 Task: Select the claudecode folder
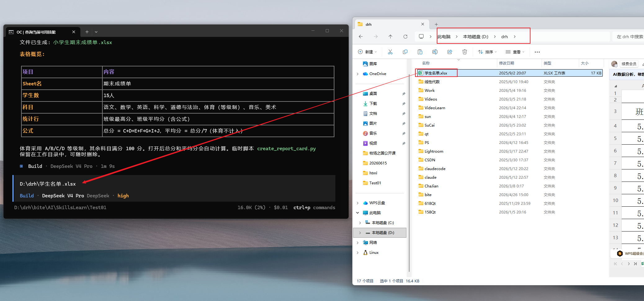(435, 169)
